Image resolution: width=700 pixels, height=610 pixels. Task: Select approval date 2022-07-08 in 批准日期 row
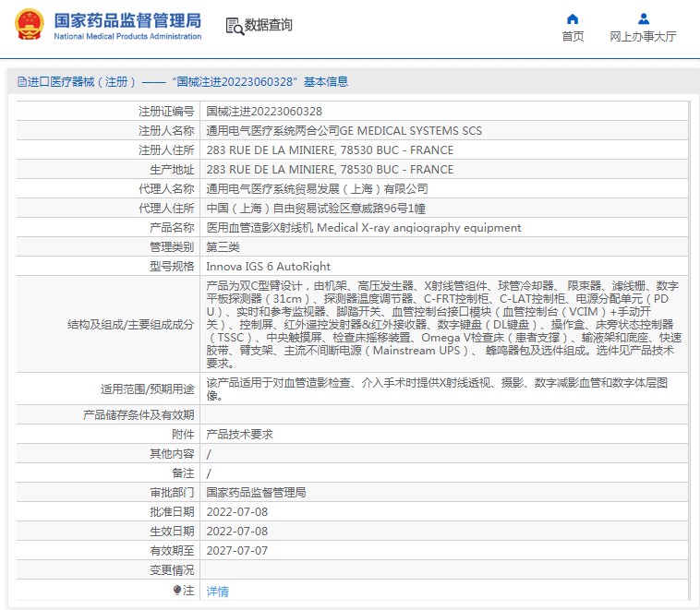click(237, 512)
